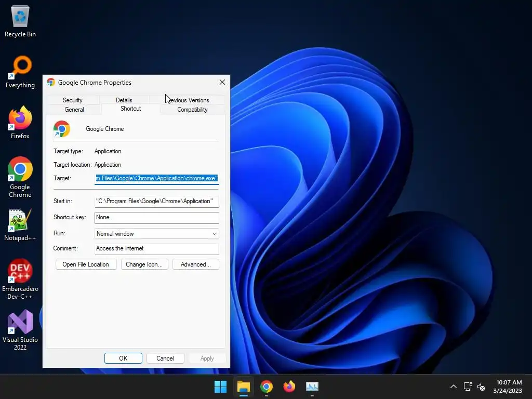The width and height of the screenshot is (532, 399).
Task: Select the Google Chrome desktop shortcut
Action: 20,177
